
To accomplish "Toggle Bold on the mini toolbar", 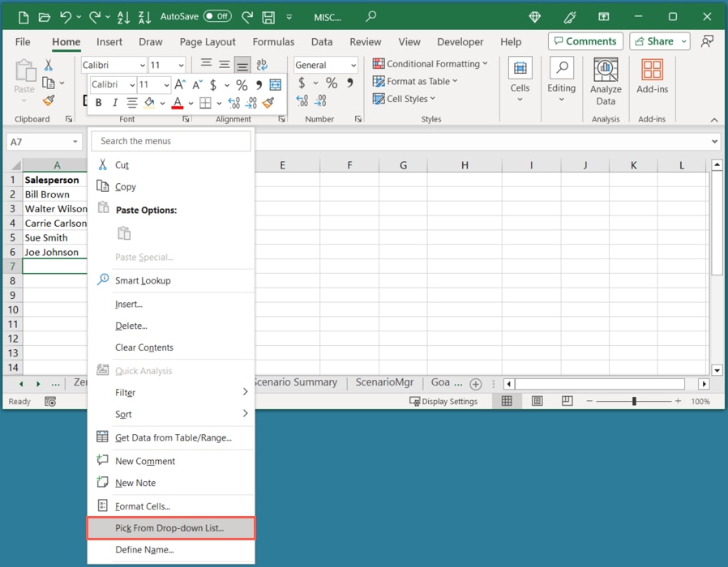I will click(x=98, y=103).
